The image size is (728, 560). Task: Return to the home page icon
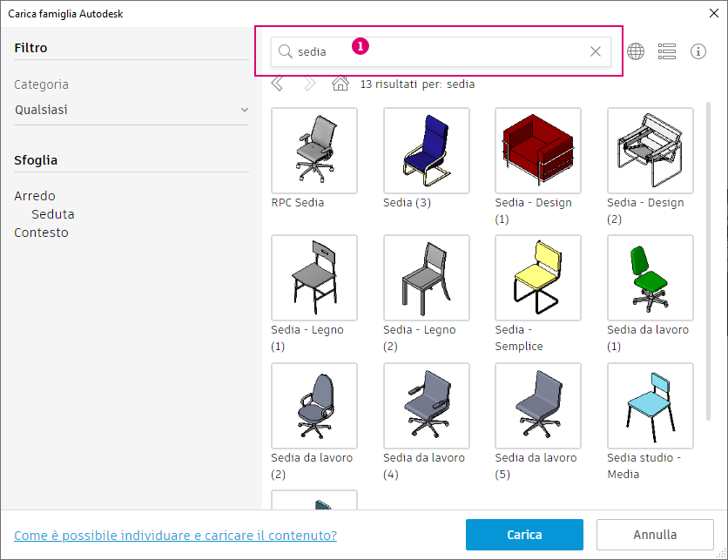click(340, 83)
